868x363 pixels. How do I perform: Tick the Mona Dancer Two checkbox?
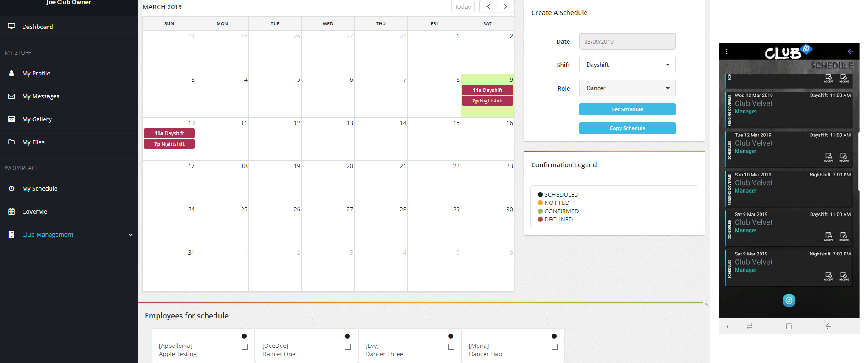[554, 347]
